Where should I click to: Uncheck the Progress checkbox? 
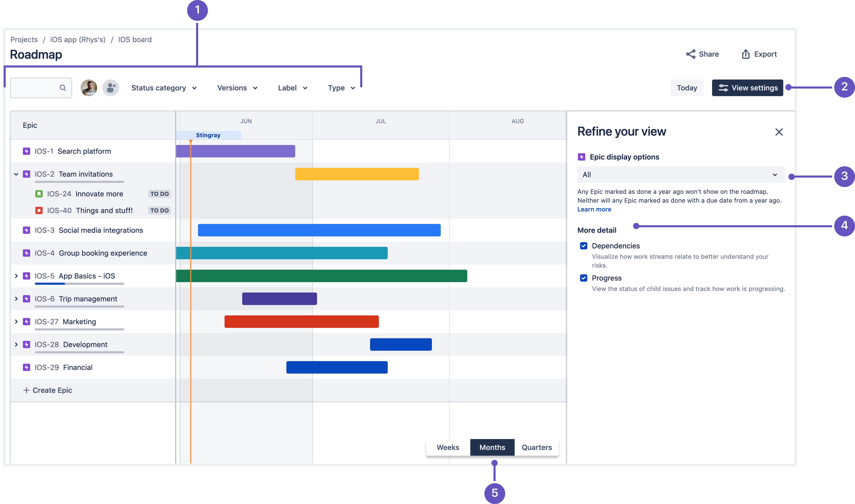point(584,278)
